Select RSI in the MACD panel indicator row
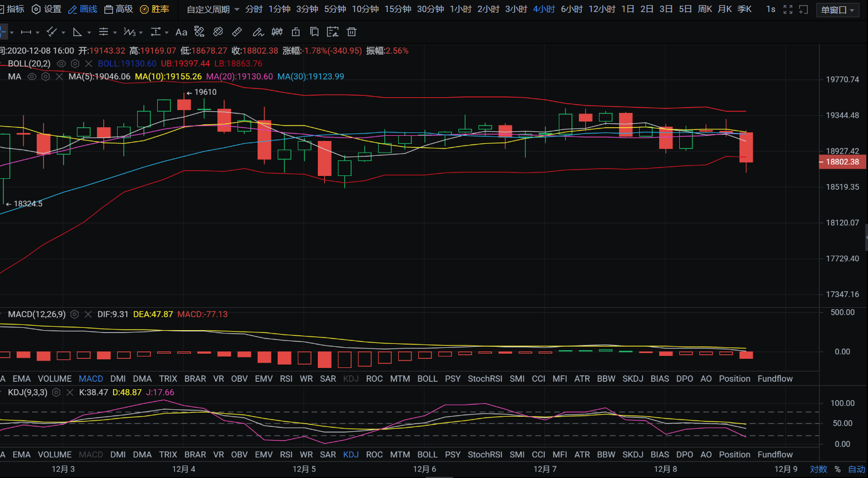This screenshot has width=868, height=478. [286, 379]
